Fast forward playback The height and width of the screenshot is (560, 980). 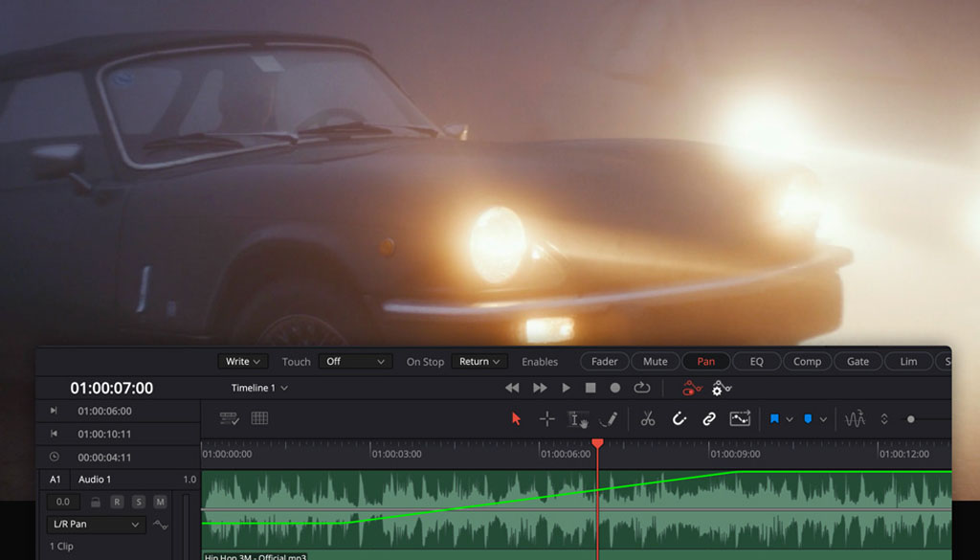click(540, 388)
